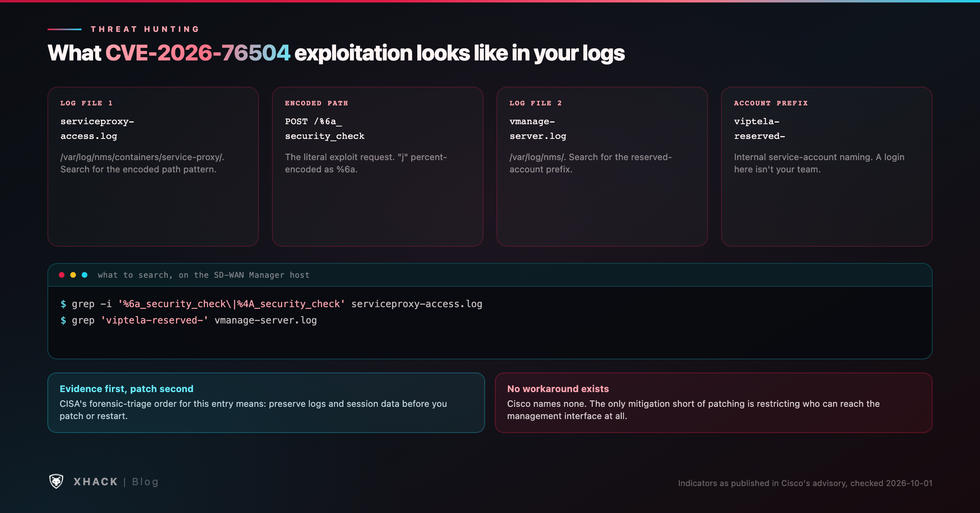Click the LOG FILE 1 card label
This screenshot has height=513, width=980.
87,103
